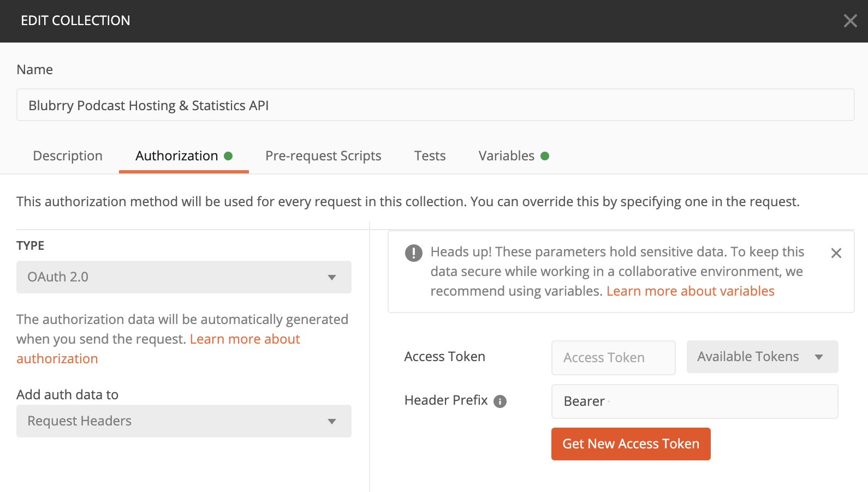Open the Pre-request Scripts tab
868x492 pixels.
coord(323,156)
